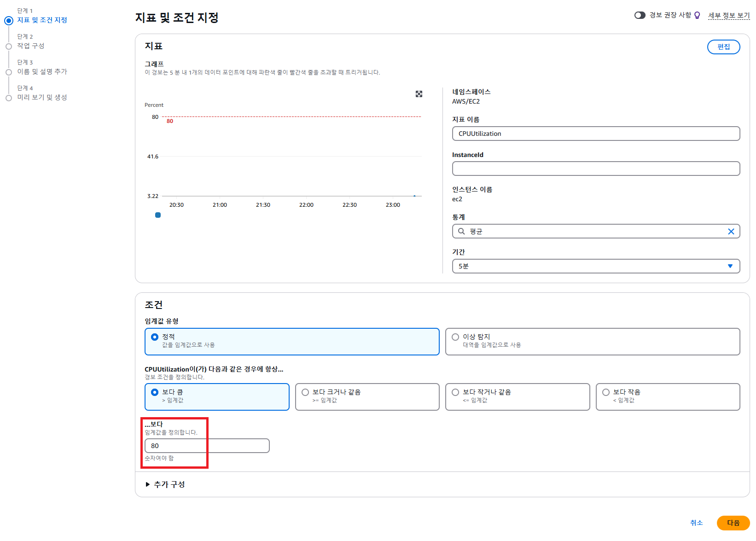Image resolution: width=756 pixels, height=541 pixels.
Task: Click the red 80 threshold label on graph
Action: point(170,121)
